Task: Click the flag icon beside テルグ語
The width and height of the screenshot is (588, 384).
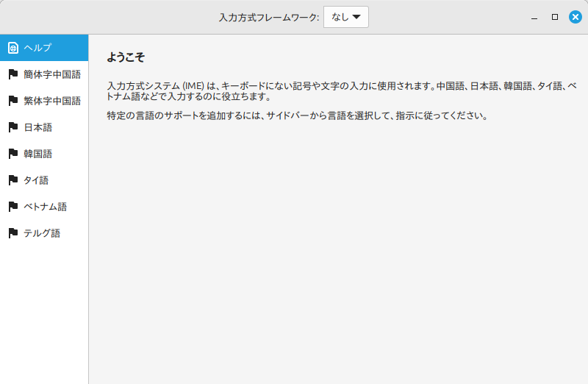Action: [13, 233]
